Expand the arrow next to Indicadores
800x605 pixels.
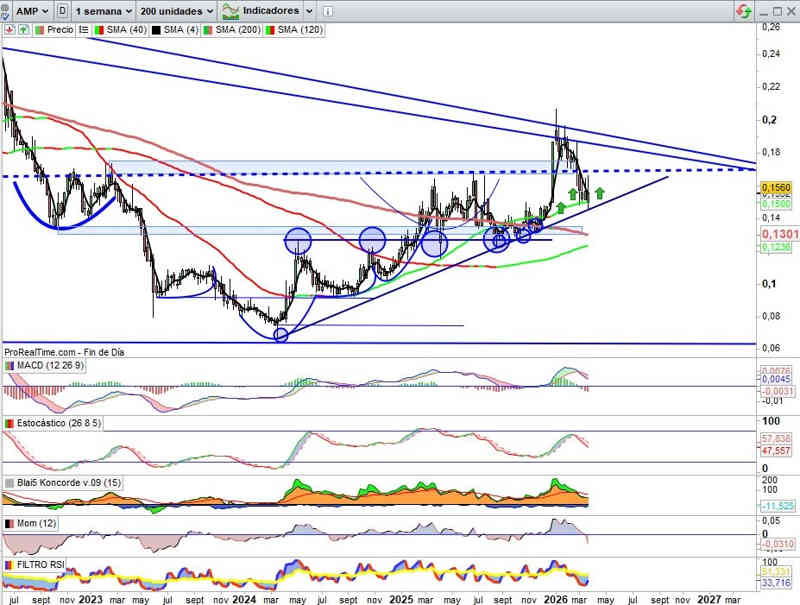point(309,11)
